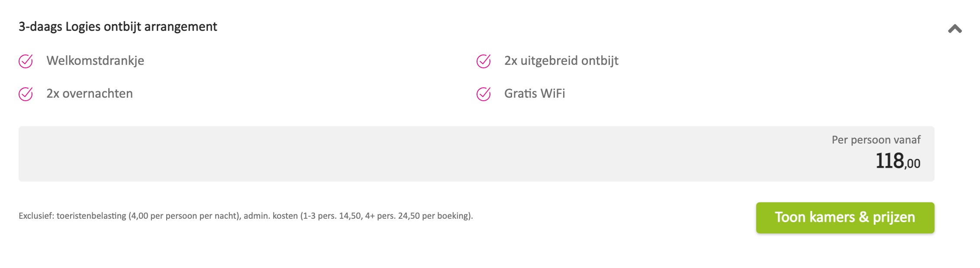Screen dimensions: 980x268
Task: Select the 2x overnachten text
Action: pyautogui.click(x=90, y=93)
